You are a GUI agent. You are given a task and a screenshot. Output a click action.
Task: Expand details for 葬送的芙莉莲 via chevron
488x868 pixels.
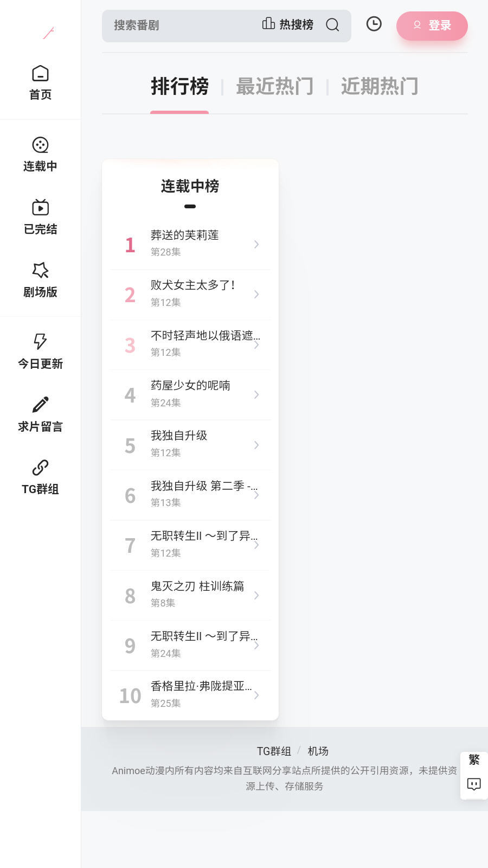256,245
